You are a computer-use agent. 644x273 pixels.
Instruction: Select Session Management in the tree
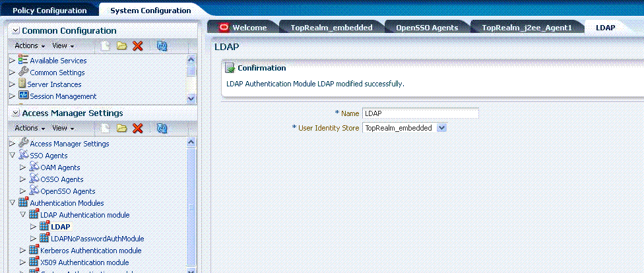click(63, 96)
